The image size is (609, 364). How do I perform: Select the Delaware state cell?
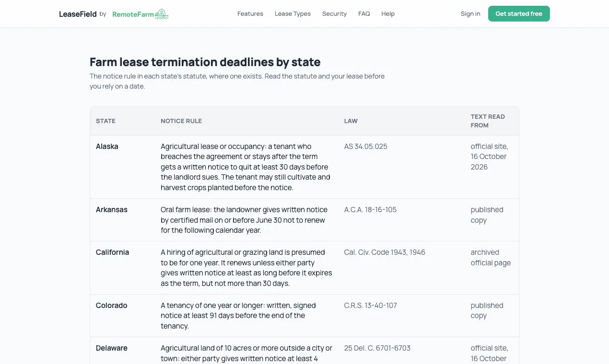click(x=112, y=348)
